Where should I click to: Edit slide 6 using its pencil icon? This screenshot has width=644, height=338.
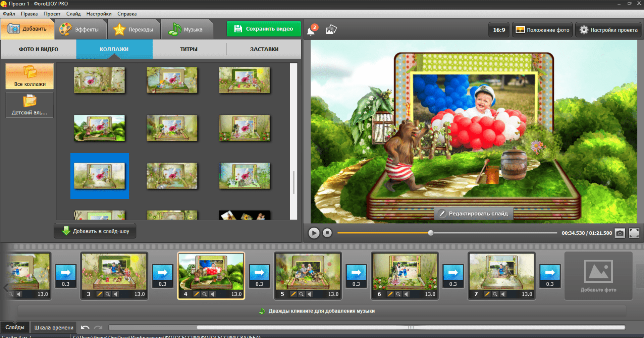[x=390, y=294]
